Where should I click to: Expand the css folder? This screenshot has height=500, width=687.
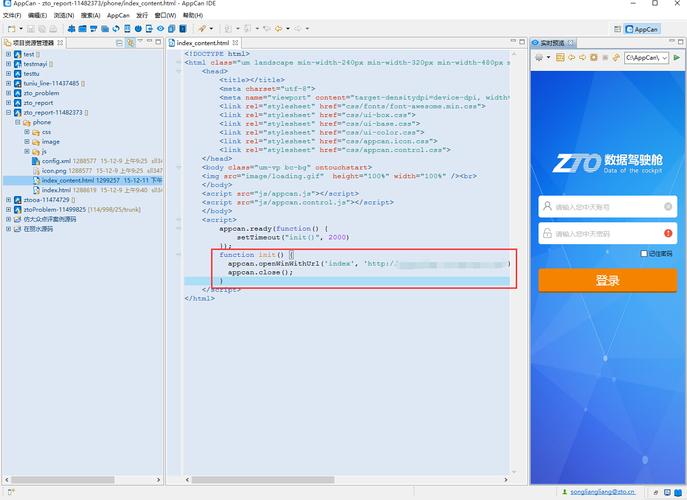click(x=27, y=131)
